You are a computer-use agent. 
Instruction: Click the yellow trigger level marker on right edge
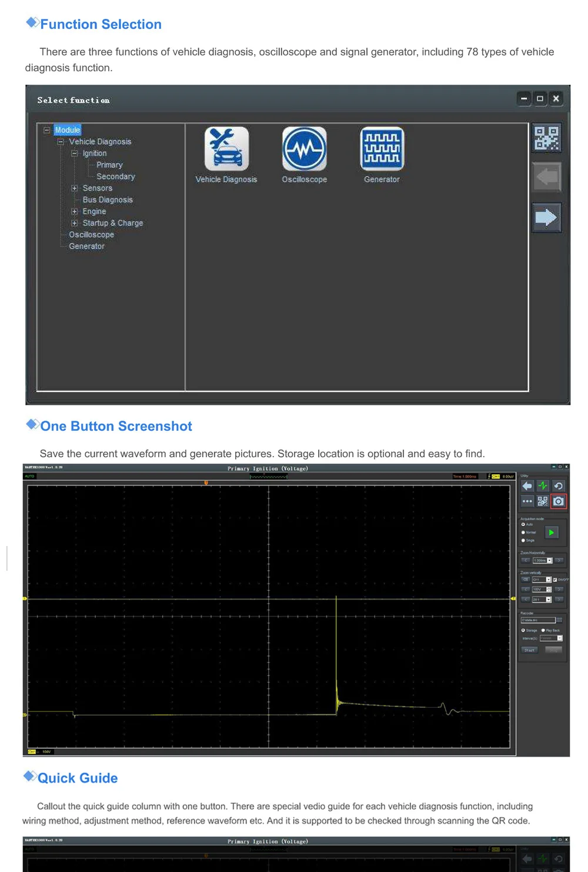coord(513,598)
